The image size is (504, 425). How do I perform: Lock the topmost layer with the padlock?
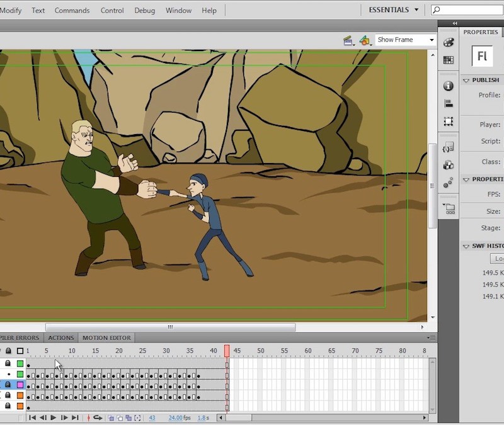tap(8, 364)
